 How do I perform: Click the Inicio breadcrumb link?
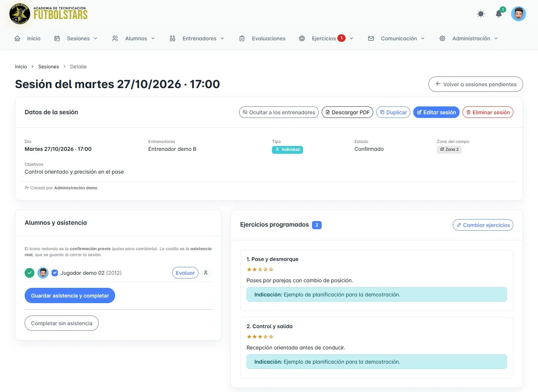click(21, 67)
